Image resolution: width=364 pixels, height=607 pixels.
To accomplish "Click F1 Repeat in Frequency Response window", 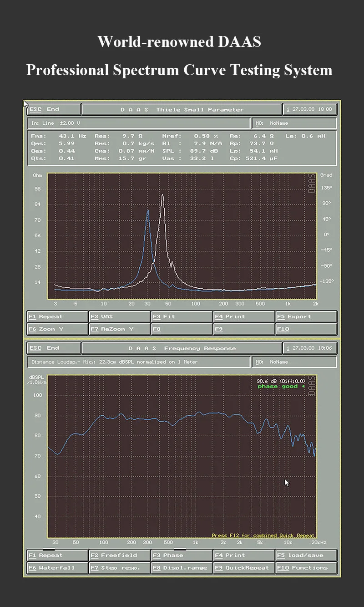I will (x=57, y=556).
